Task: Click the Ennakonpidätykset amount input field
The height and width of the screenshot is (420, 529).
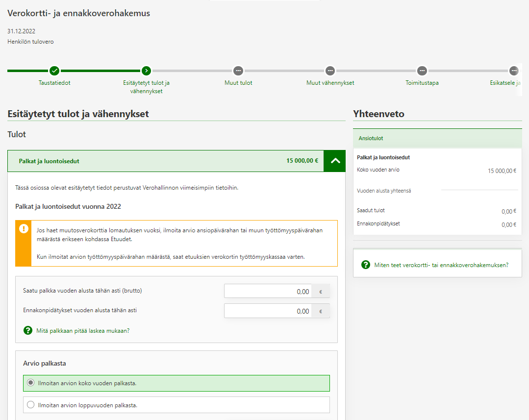Action: (x=268, y=311)
